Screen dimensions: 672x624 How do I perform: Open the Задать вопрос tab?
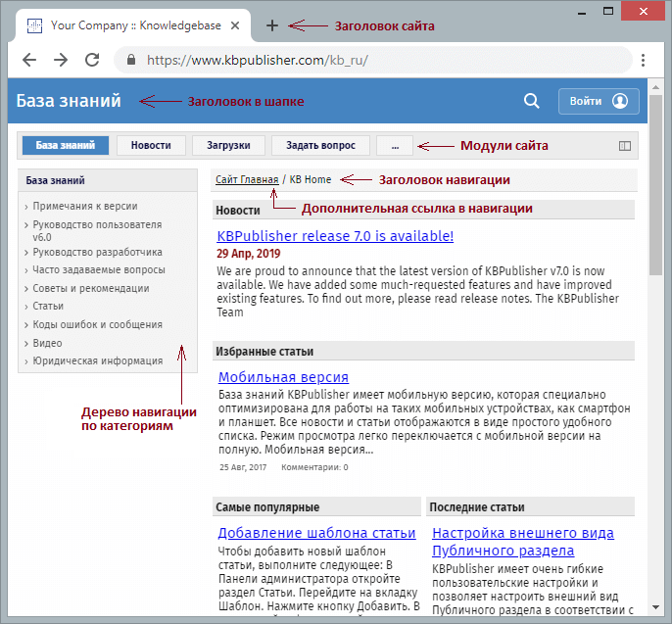pyautogui.click(x=320, y=145)
